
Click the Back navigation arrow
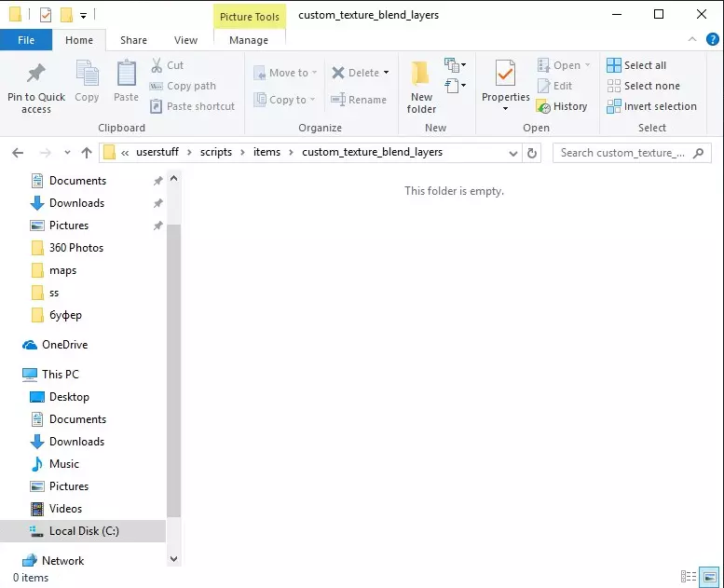click(18, 153)
